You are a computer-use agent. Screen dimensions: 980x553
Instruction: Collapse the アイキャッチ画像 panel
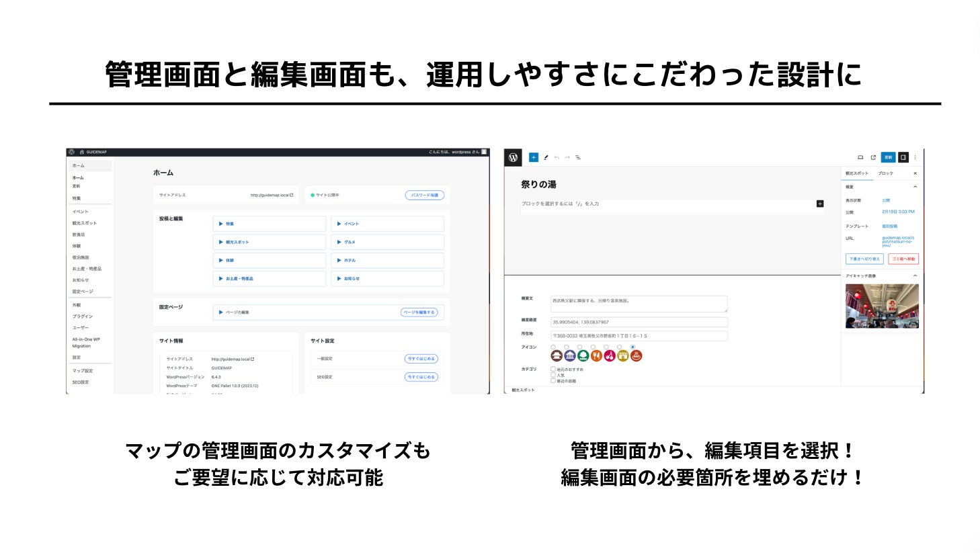[x=915, y=275]
